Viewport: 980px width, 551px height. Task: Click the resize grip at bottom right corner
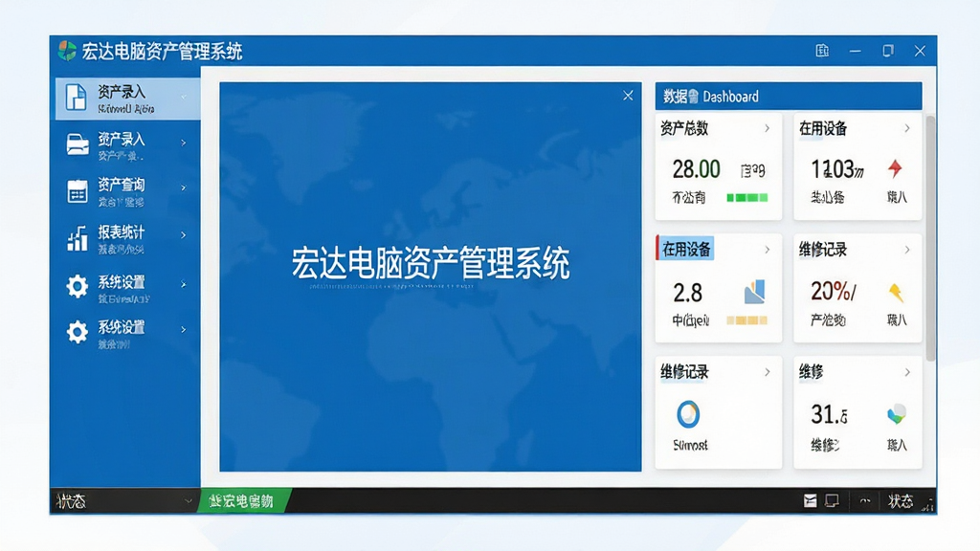pyautogui.click(x=928, y=506)
